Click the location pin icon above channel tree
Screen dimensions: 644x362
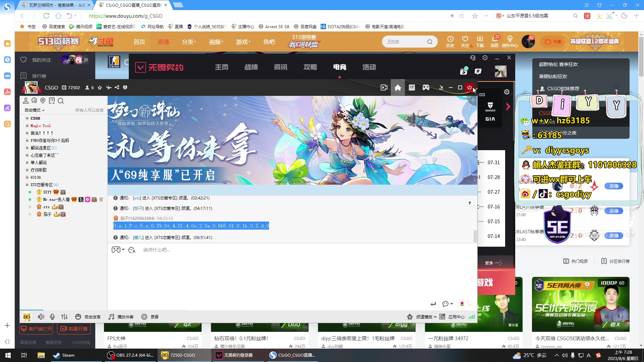click(43, 101)
